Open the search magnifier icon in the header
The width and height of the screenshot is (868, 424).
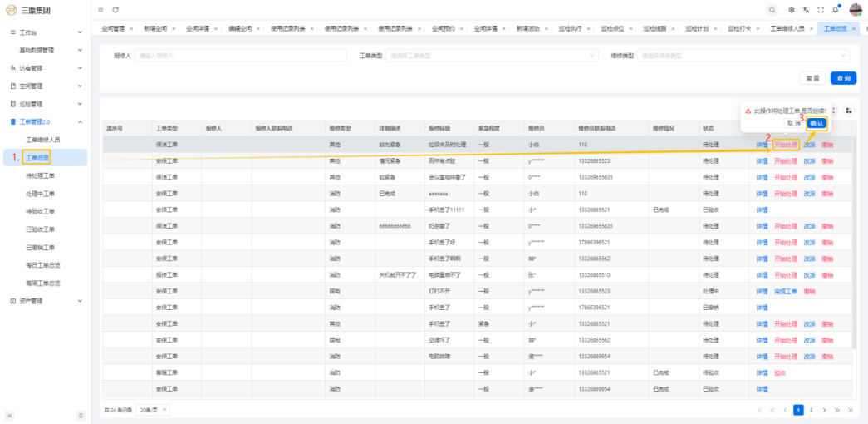click(x=772, y=10)
